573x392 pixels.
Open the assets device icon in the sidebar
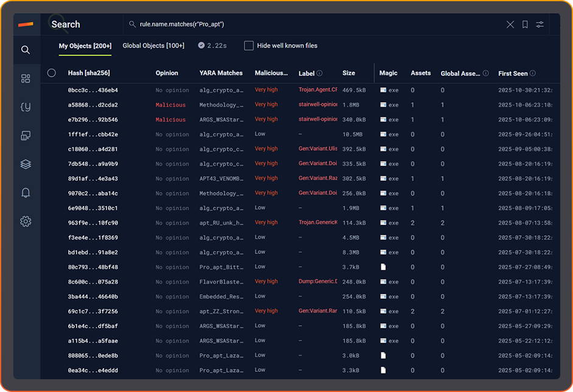tap(26, 136)
